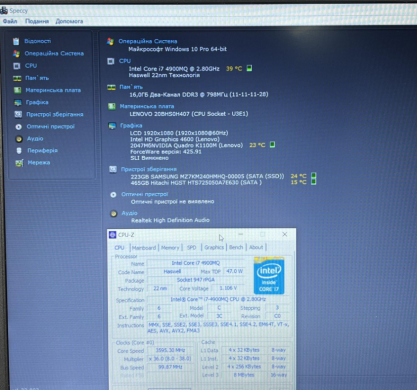Click the CPU 39 °C temperature indicator icon
The width and height of the screenshot is (417, 390).
[249, 68]
